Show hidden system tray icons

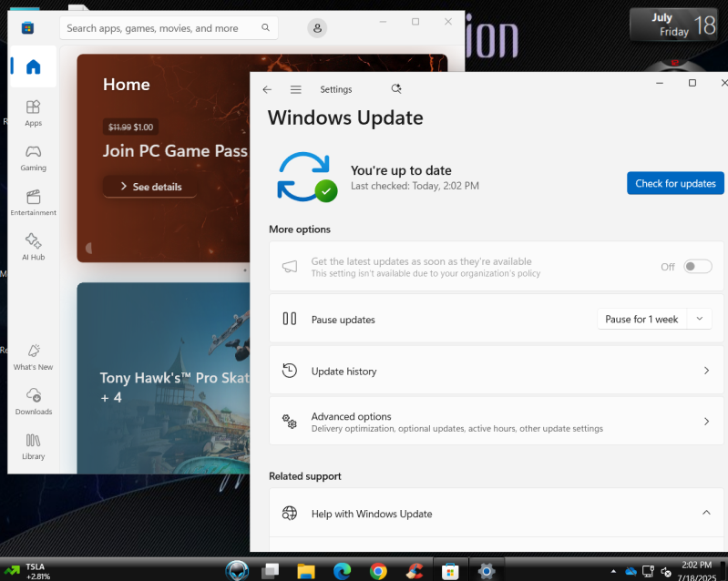pyautogui.click(x=613, y=571)
